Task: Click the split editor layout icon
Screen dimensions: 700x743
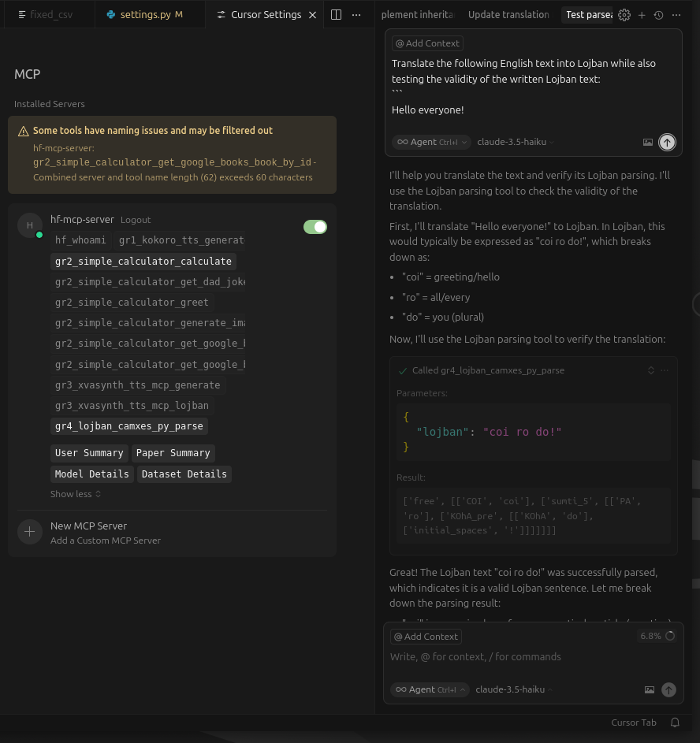Action: pos(336,15)
